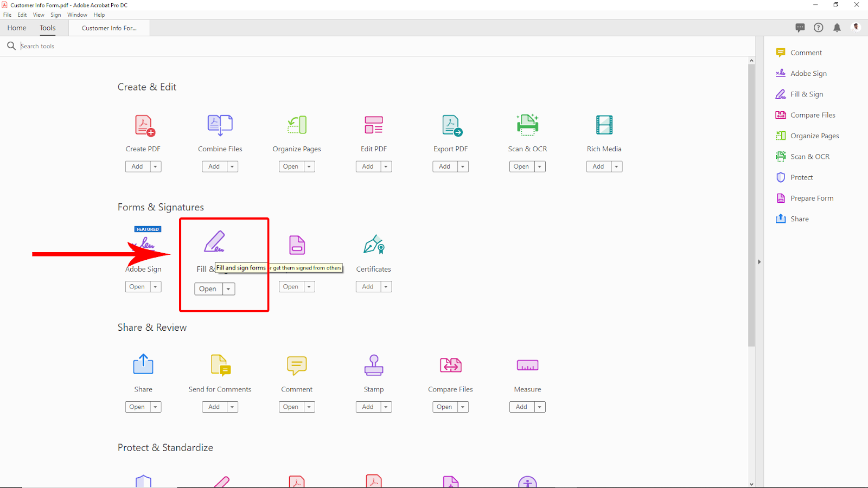Switch to the Customer Info Form document tab
The image size is (868, 488).
click(109, 28)
